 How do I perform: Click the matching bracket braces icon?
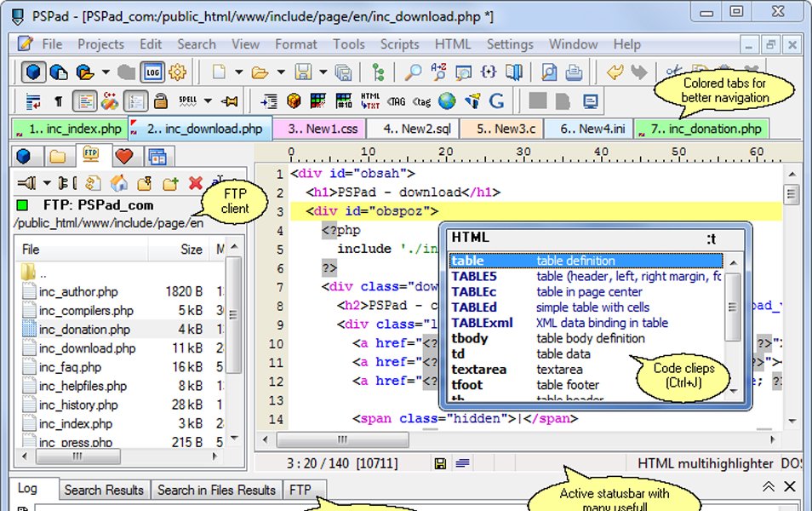489,72
